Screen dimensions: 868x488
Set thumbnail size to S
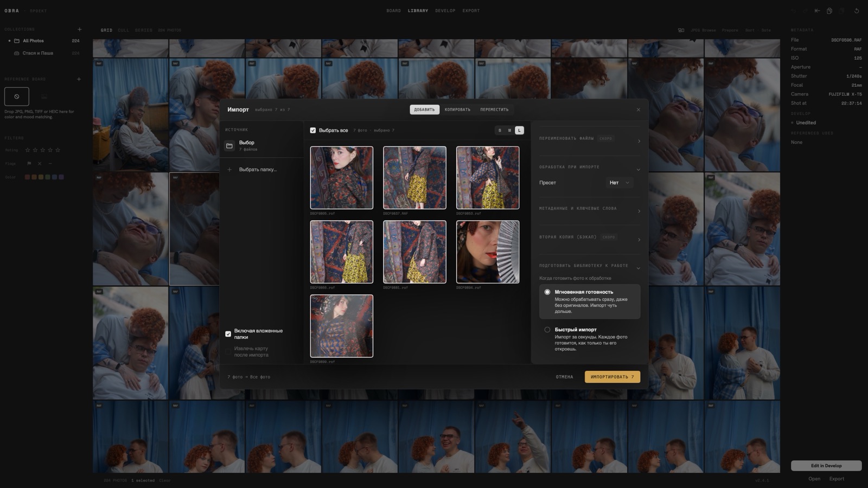(x=500, y=130)
